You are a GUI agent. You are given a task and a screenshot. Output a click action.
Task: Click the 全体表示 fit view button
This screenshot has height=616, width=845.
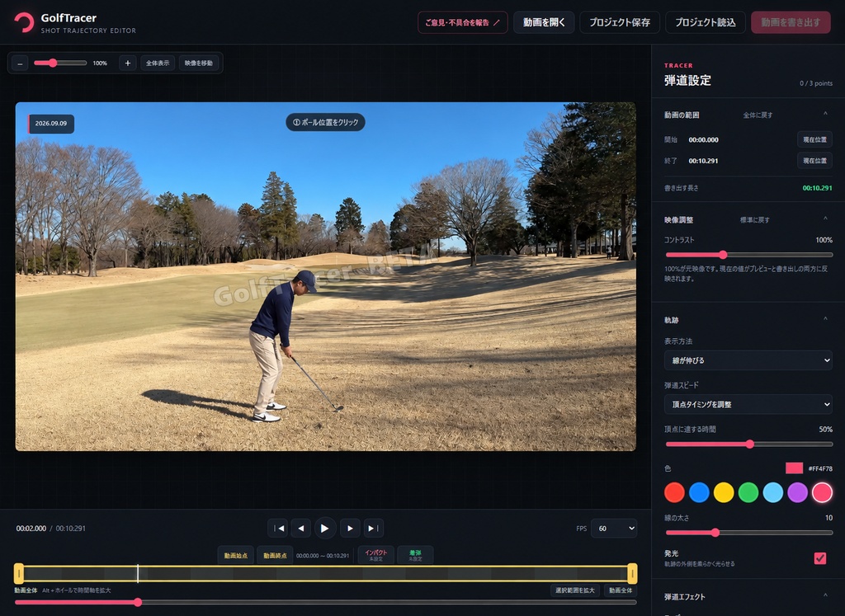tap(158, 63)
